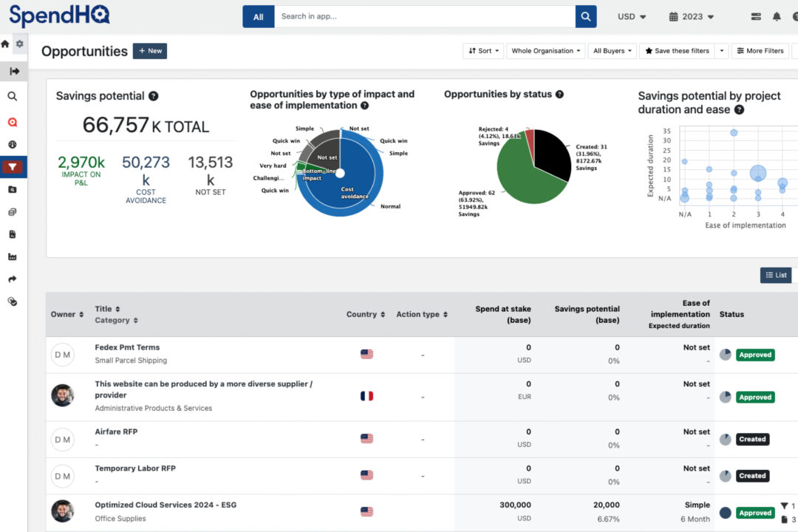Toggle the Title column sort arrows

click(x=115, y=310)
